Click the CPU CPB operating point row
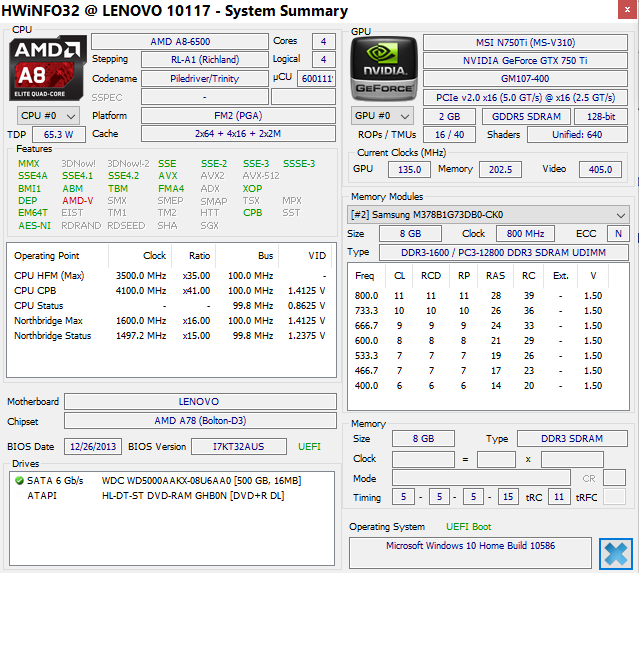The height and width of the screenshot is (670, 643). [170, 291]
